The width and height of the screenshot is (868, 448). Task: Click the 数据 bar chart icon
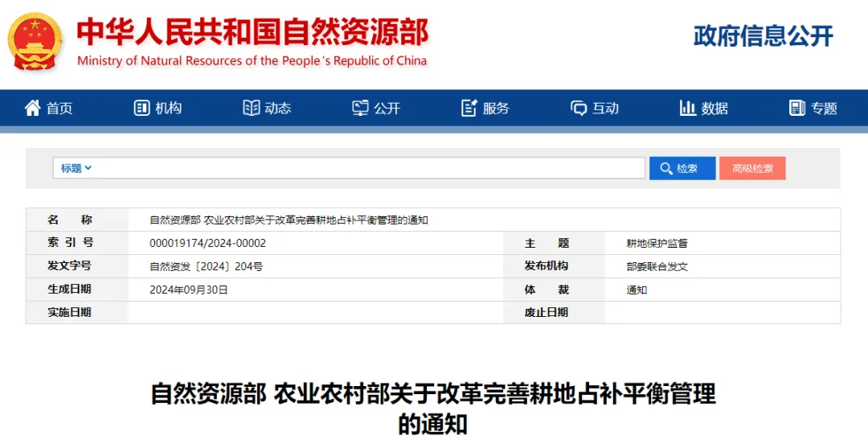[687, 108]
